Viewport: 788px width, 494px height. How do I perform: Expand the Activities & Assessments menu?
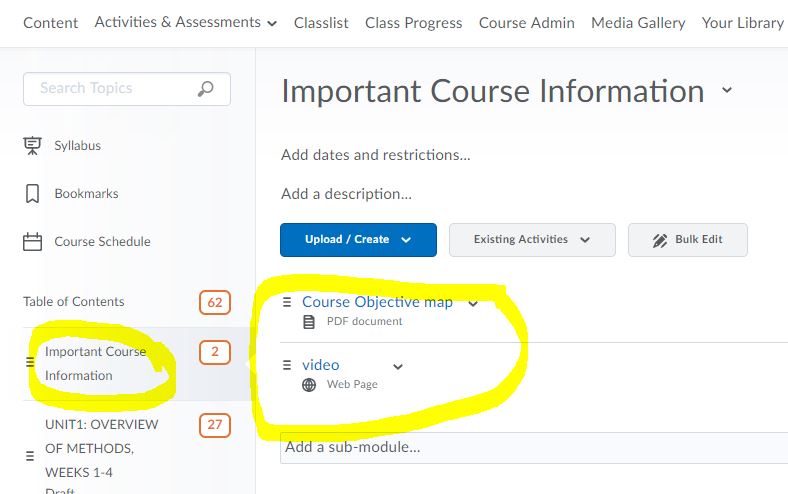pyautogui.click(x=272, y=23)
